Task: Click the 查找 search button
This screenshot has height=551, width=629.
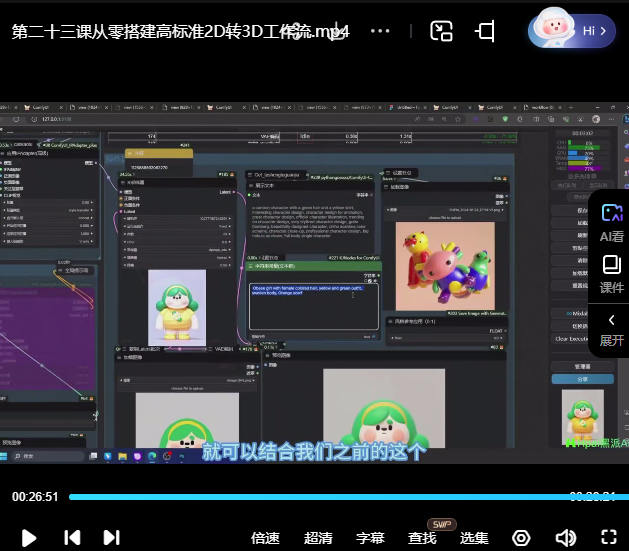Action: [422, 538]
